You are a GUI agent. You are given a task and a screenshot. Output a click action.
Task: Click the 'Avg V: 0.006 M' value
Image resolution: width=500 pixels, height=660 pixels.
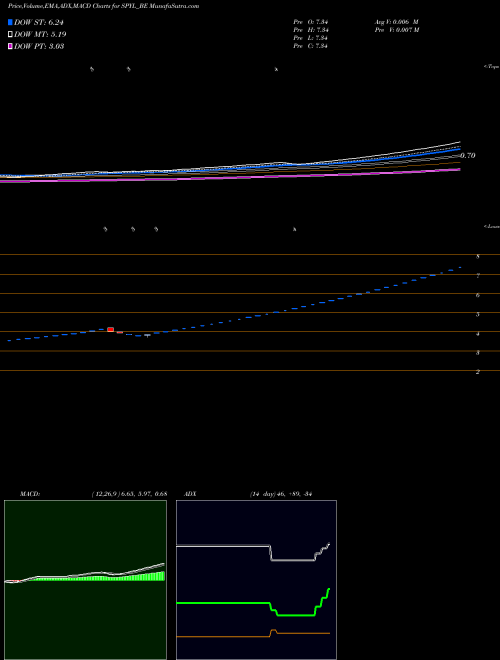[396, 22]
